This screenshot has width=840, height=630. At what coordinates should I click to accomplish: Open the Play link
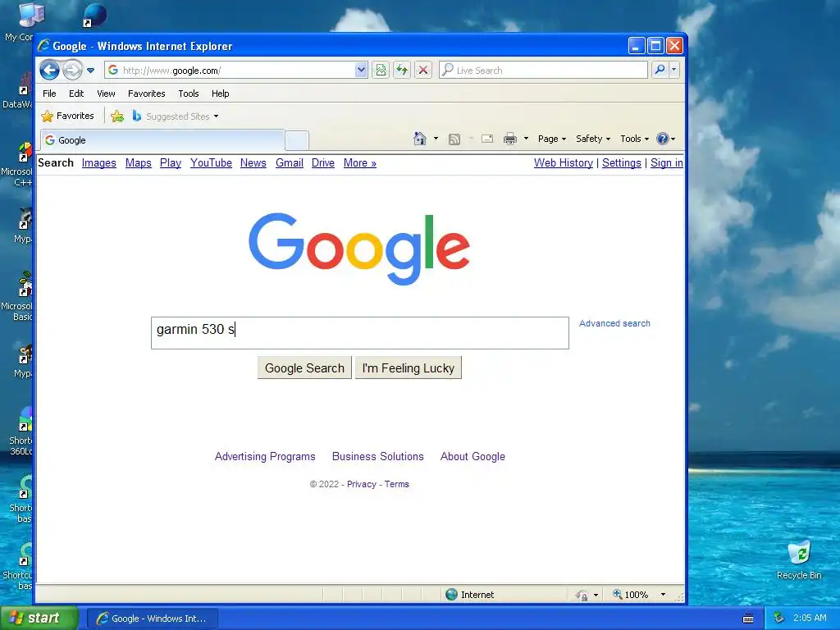click(x=171, y=163)
